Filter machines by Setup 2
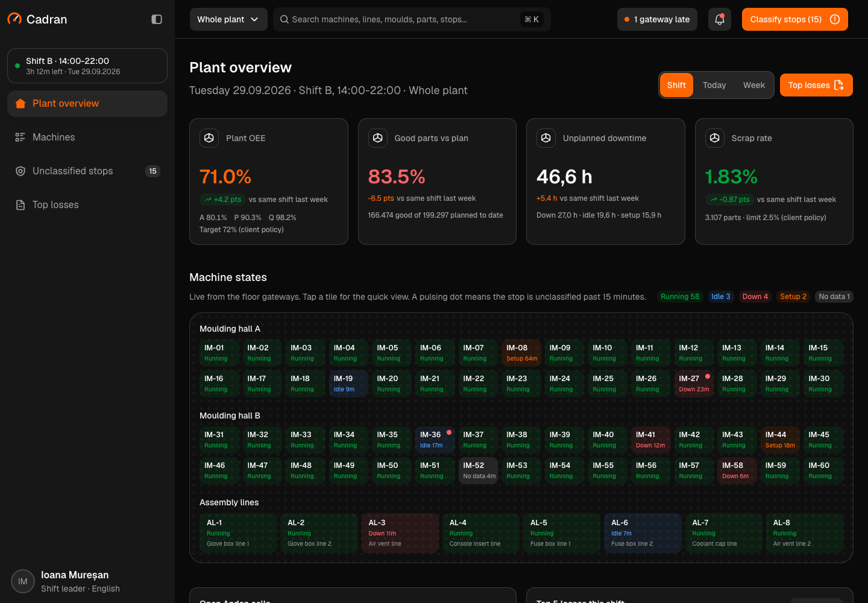Viewport: 868px width, 603px height. click(x=793, y=297)
